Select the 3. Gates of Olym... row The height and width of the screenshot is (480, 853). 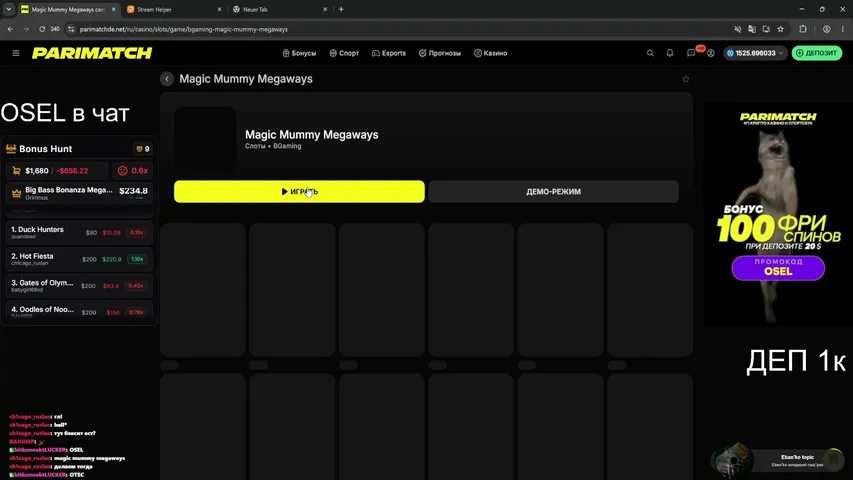click(x=79, y=286)
